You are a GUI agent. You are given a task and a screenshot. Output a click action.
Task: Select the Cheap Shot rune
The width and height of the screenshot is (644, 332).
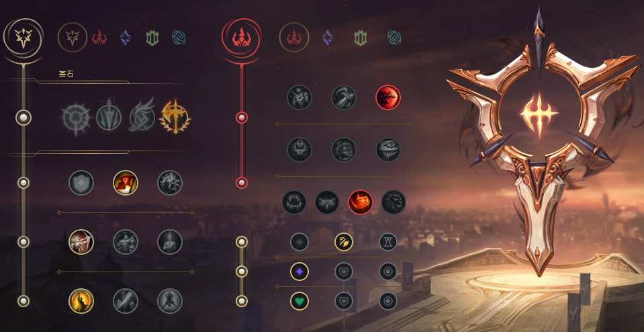coord(300,97)
